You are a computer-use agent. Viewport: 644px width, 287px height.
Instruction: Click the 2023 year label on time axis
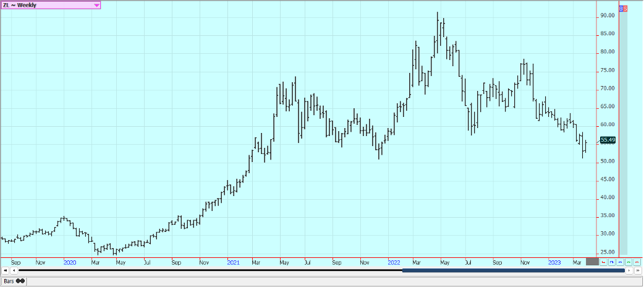pos(554,262)
